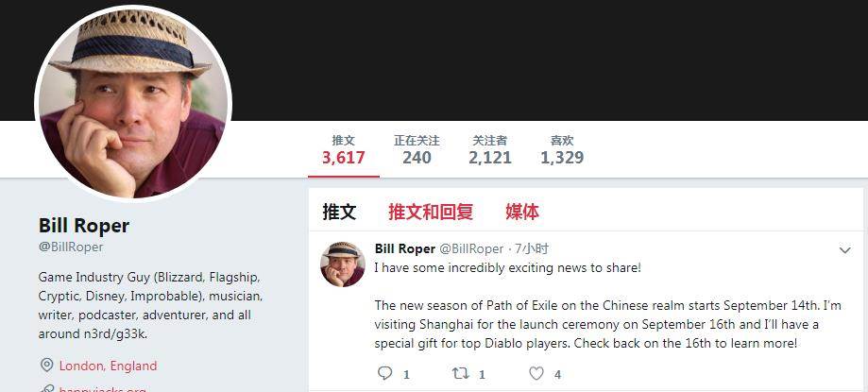Open the 喜欢 1,329 likes list
868x392 pixels.
[x=562, y=150]
